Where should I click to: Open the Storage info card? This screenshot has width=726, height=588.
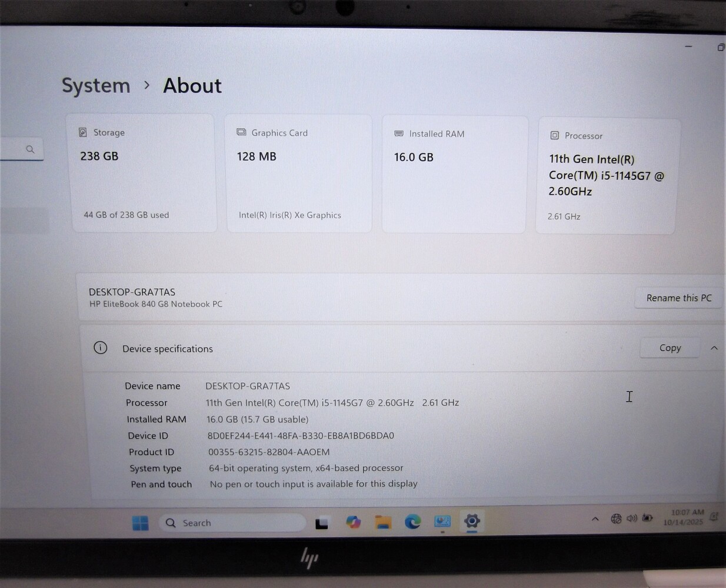coord(141,173)
